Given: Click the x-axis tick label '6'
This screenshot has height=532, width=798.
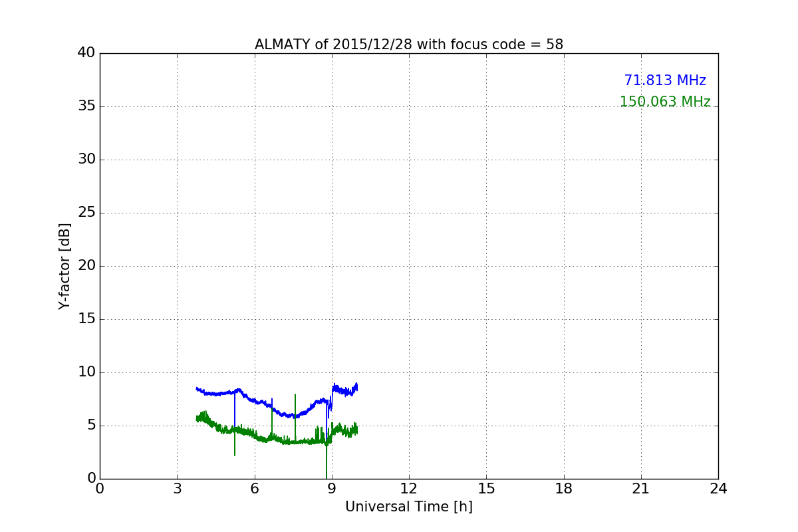Looking at the screenshot, I should (255, 489).
